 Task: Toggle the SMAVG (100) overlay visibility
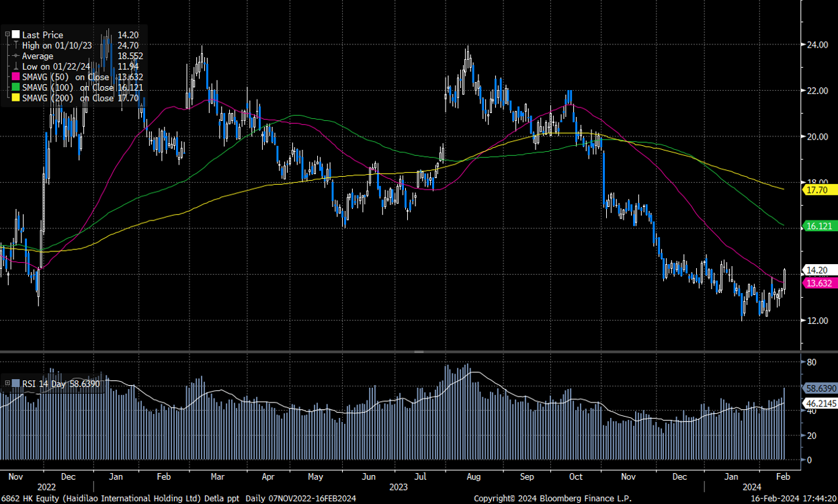coord(15,87)
